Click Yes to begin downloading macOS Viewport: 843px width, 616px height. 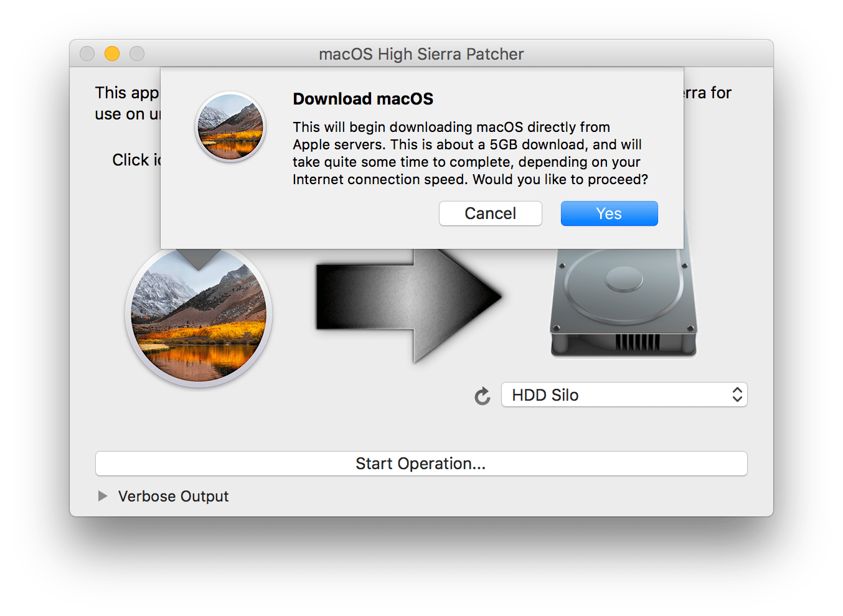[608, 213]
